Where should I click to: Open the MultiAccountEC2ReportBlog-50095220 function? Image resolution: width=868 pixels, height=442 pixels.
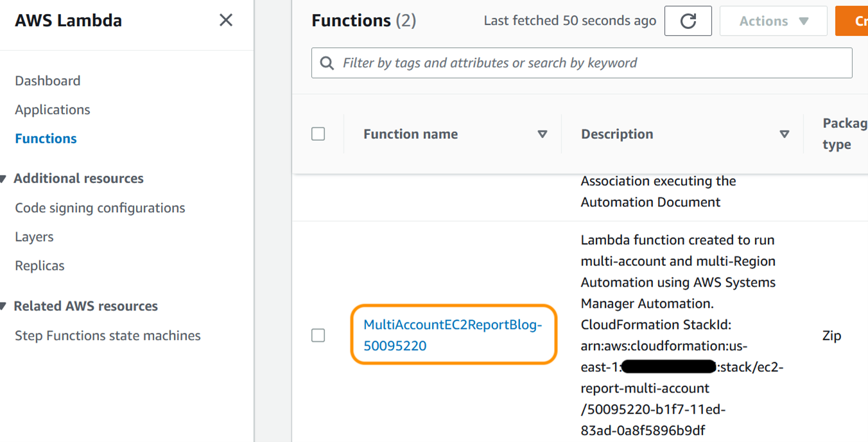[x=454, y=335]
